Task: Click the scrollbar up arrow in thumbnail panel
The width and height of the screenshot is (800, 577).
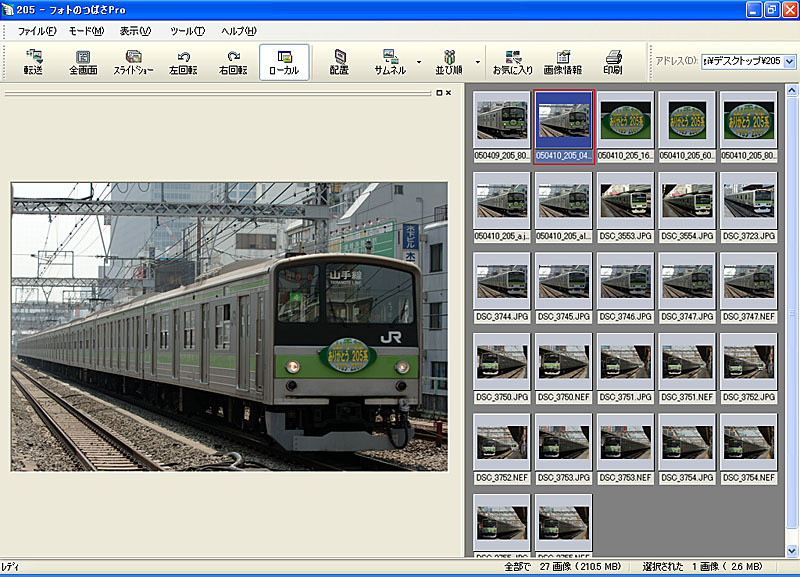Action: pyautogui.click(x=792, y=91)
